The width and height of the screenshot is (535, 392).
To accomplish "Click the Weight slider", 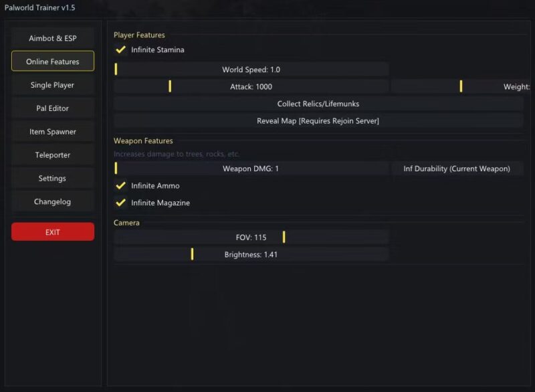I will tap(461, 86).
